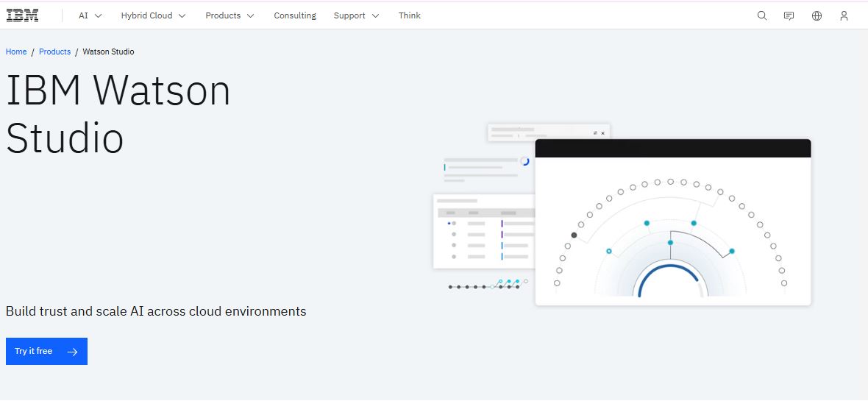Open the Consulting menu item
The image size is (868, 401).
(x=295, y=15)
